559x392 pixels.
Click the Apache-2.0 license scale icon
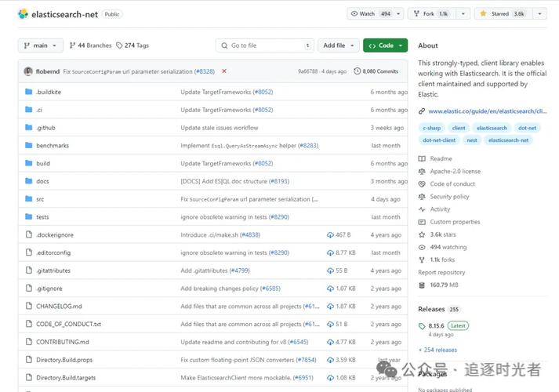point(422,172)
